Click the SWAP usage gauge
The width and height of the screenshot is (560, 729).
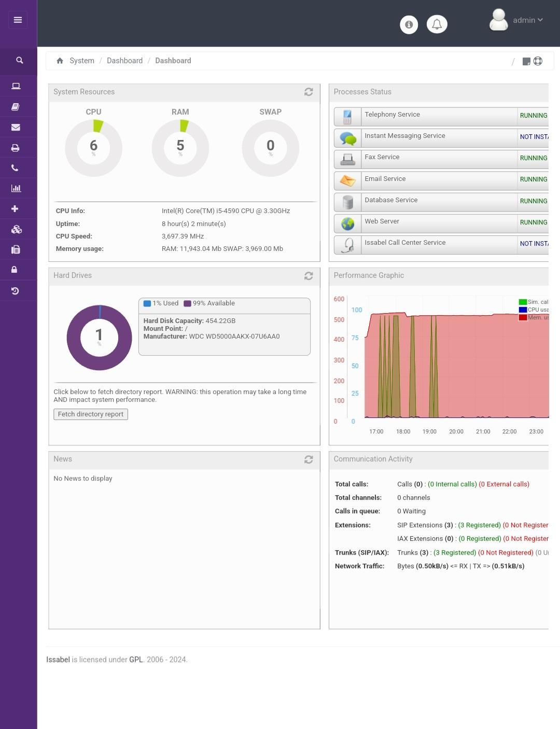point(271,148)
